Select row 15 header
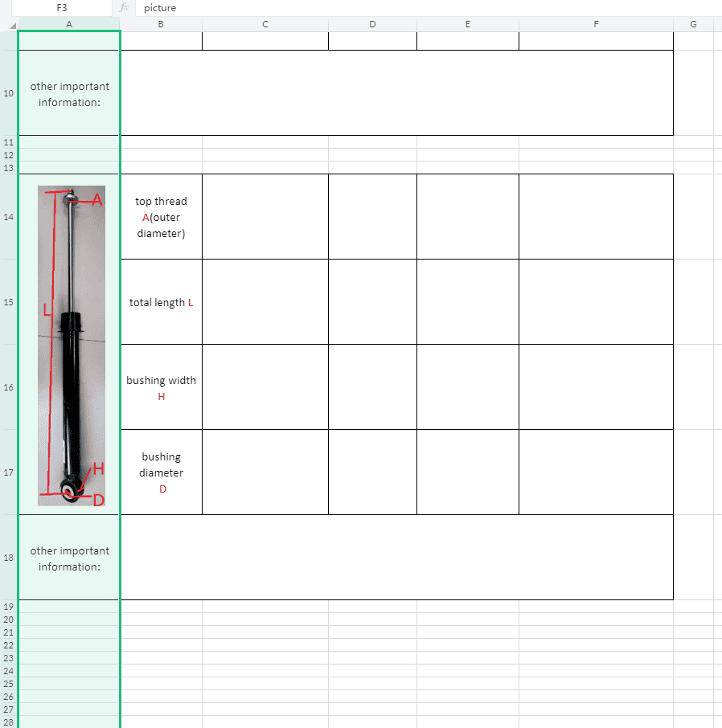This screenshot has height=728, width=722. click(8, 302)
